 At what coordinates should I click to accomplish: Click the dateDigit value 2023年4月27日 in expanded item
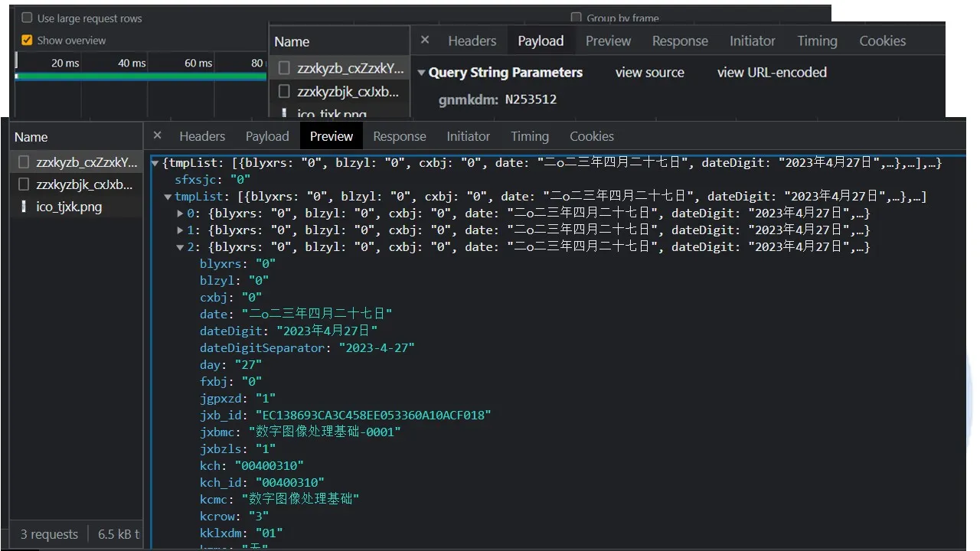pos(327,331)
